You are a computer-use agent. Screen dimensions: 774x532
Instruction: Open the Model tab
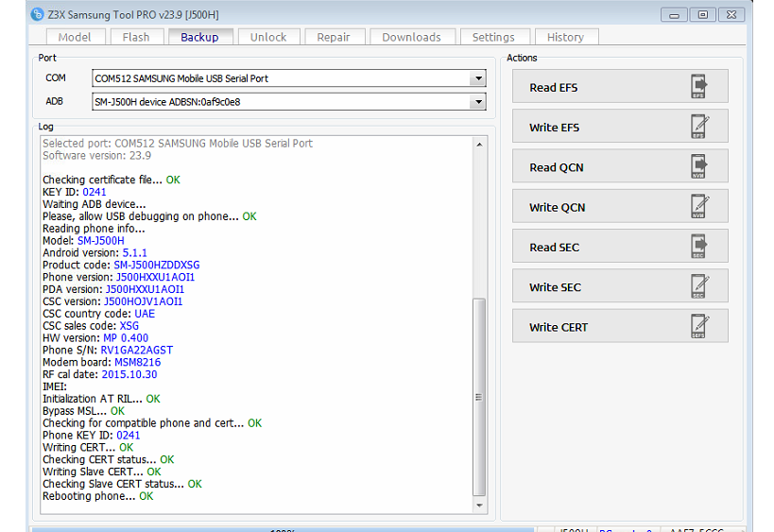coord(75,37)
